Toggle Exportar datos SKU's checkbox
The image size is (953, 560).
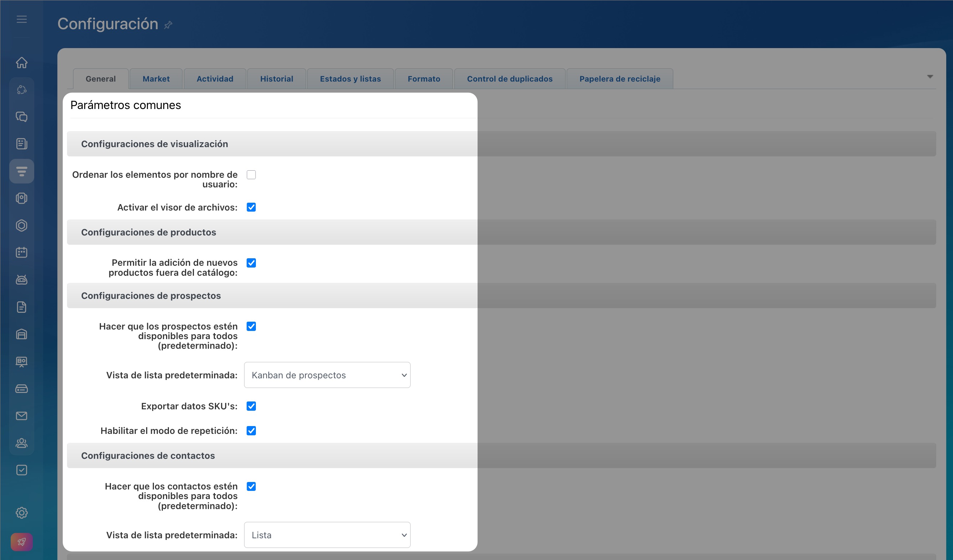[251, 406]
